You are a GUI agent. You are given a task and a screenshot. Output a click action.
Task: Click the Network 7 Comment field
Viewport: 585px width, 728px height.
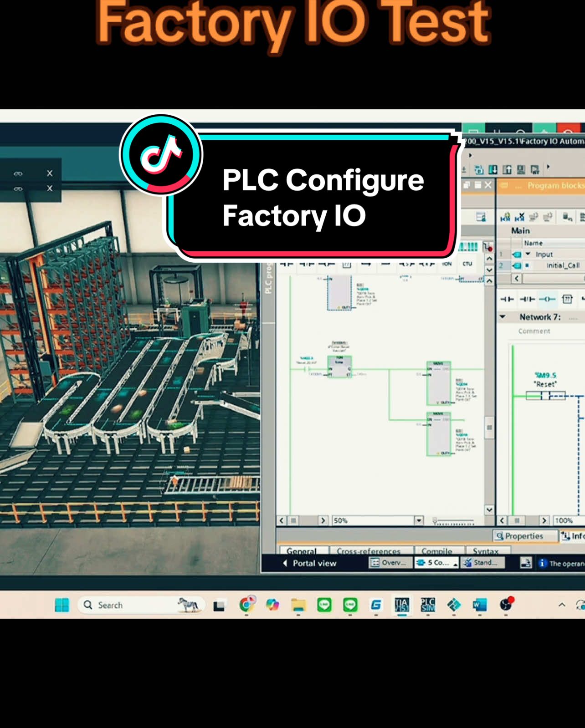[x=534, y=331]
